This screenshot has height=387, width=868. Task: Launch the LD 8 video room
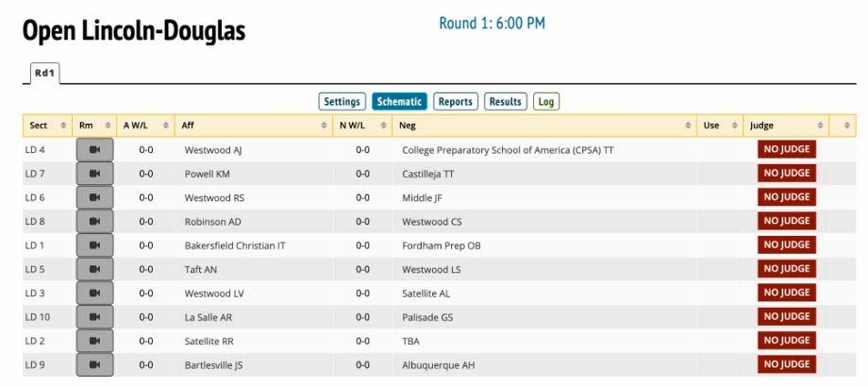click(x=94, y=220)
